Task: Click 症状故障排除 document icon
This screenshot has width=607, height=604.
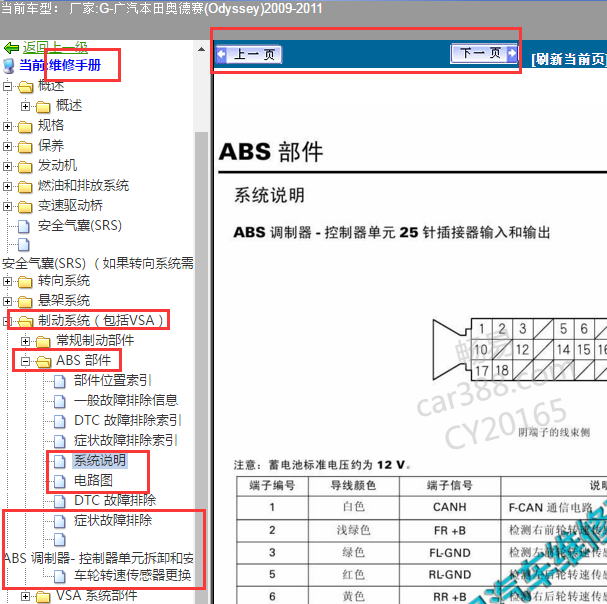Action: (60, 521)
